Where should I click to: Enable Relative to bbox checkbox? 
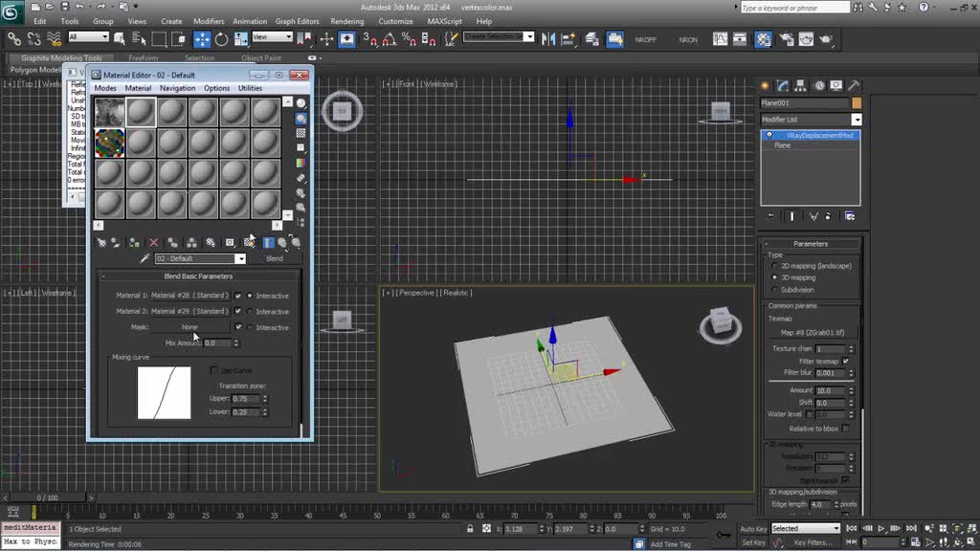tap(846, 429)
